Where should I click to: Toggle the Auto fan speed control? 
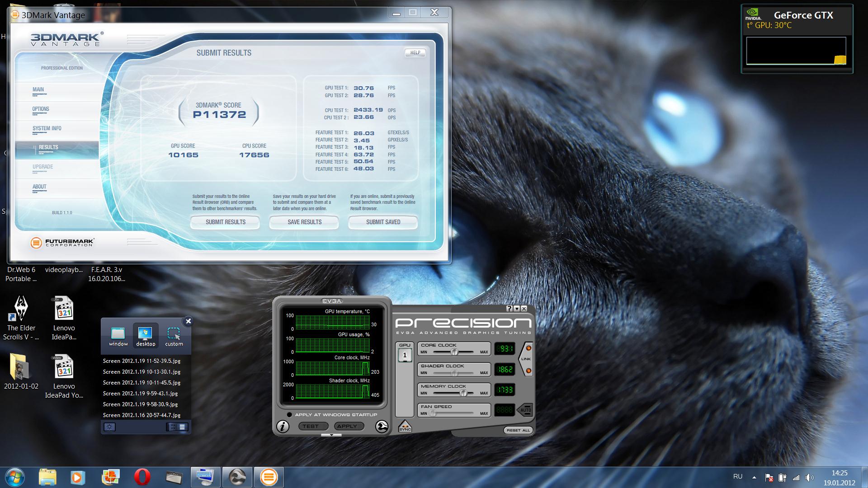click(x=525, y=410)
